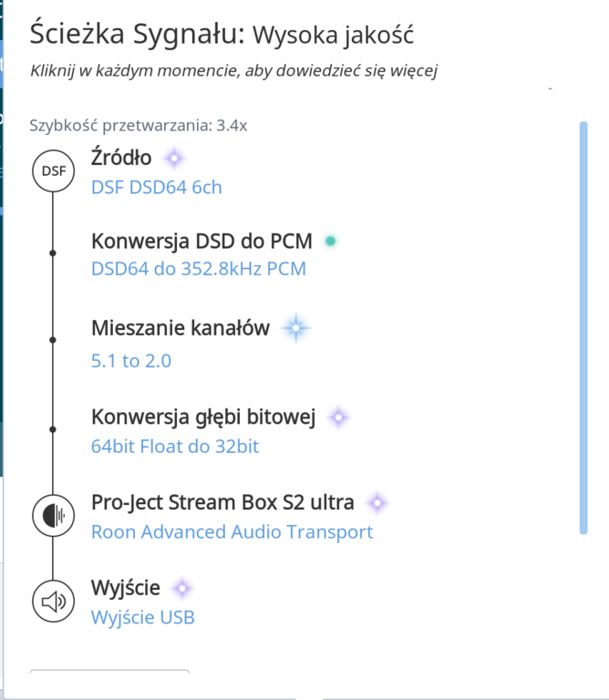Open the Roon Advanced Audio Transport link
Image resolution: width=609 pixels, height=700 pixels.
[x=232, y=532]
